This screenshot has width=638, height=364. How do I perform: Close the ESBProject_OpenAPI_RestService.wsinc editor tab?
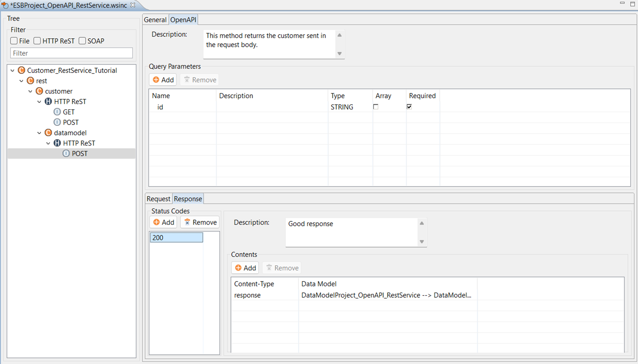pyautogui.click(x=133, y=5)
